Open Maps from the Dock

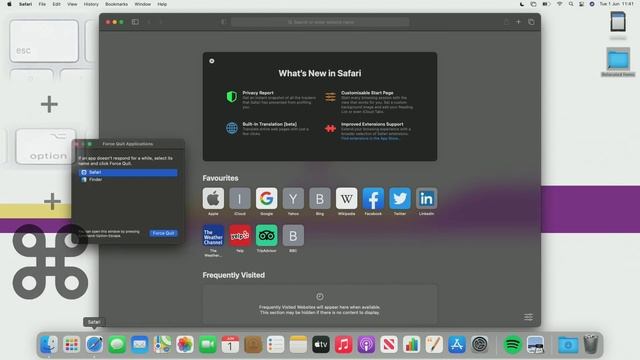click(162, 344)
